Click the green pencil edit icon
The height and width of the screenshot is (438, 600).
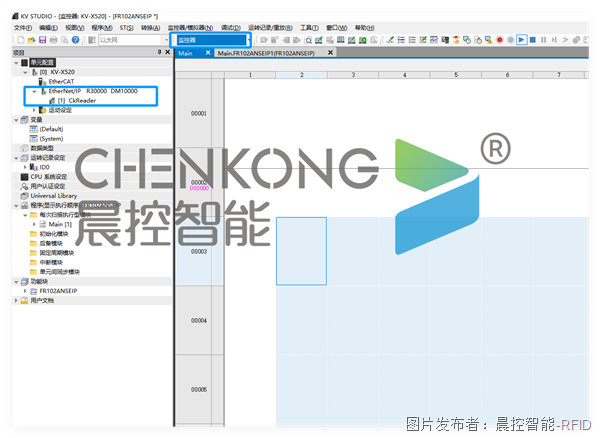point(390,40)
